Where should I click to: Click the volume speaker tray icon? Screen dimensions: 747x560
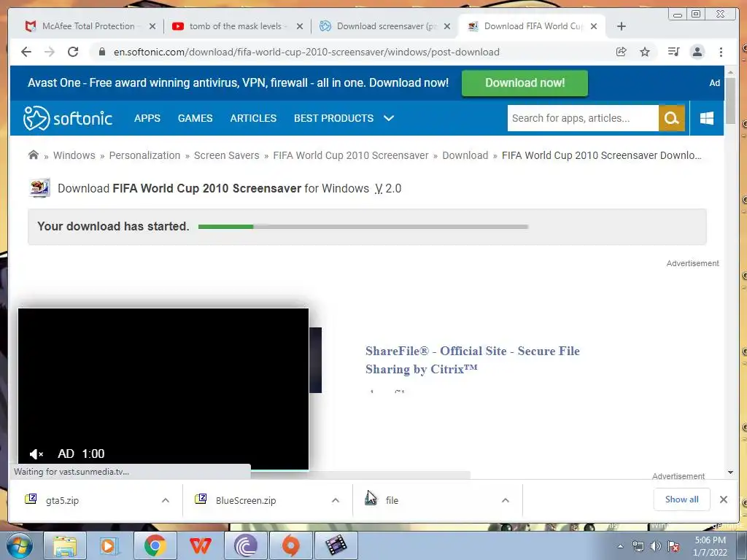pos(656,546)
